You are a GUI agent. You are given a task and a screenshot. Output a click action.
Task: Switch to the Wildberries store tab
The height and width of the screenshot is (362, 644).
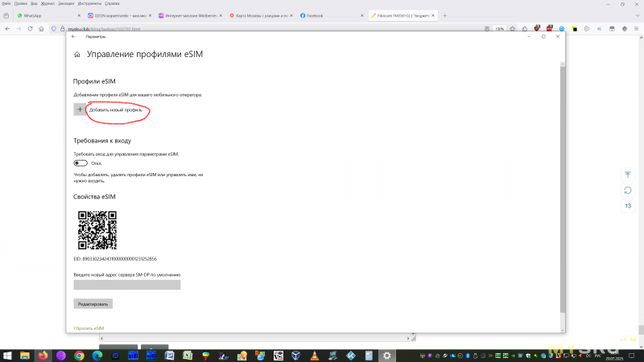189,15
